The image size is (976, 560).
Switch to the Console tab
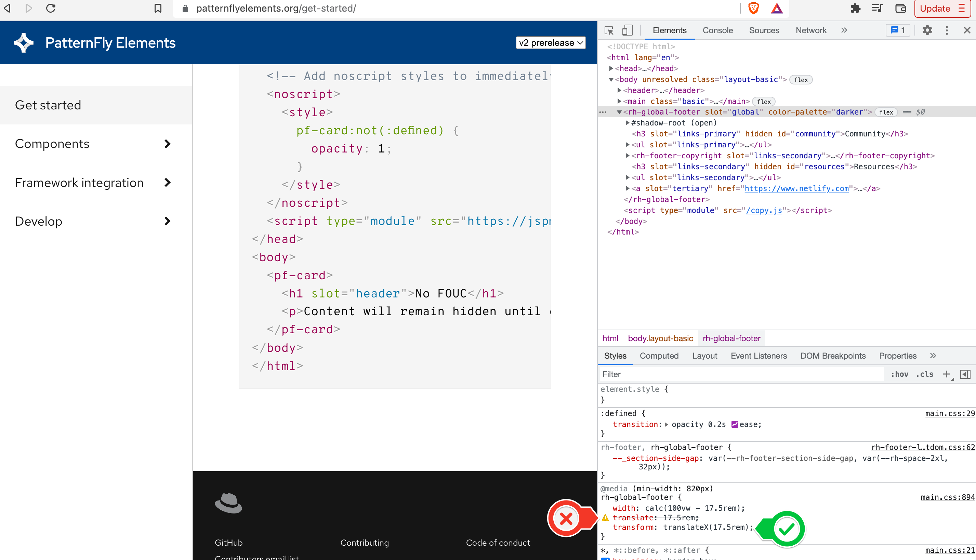[717, 30]
